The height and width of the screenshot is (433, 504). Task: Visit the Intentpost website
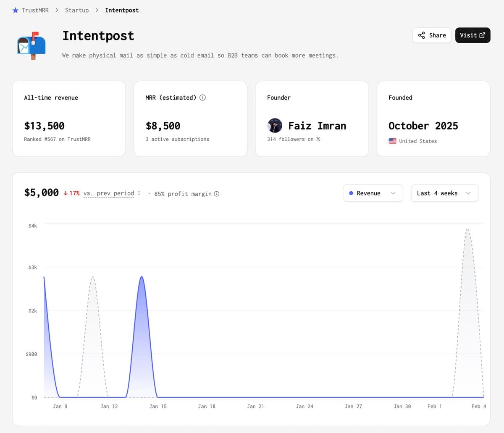[472, 35]
